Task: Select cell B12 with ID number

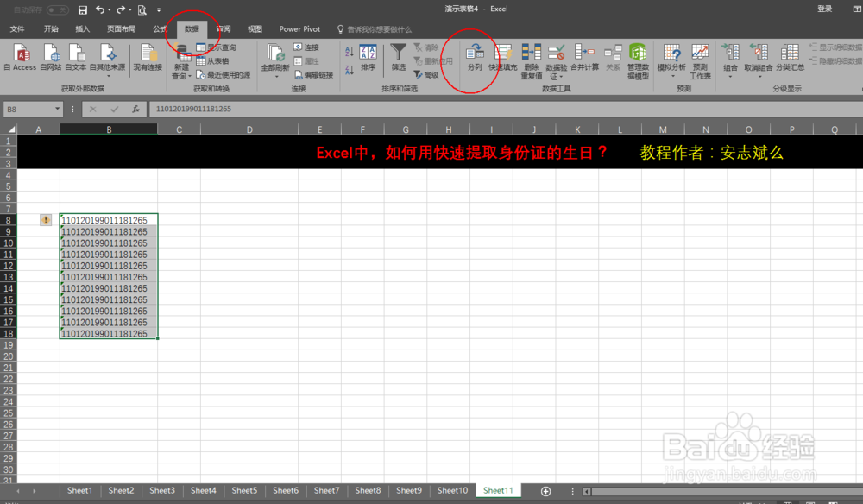Action: pos(109,266)
